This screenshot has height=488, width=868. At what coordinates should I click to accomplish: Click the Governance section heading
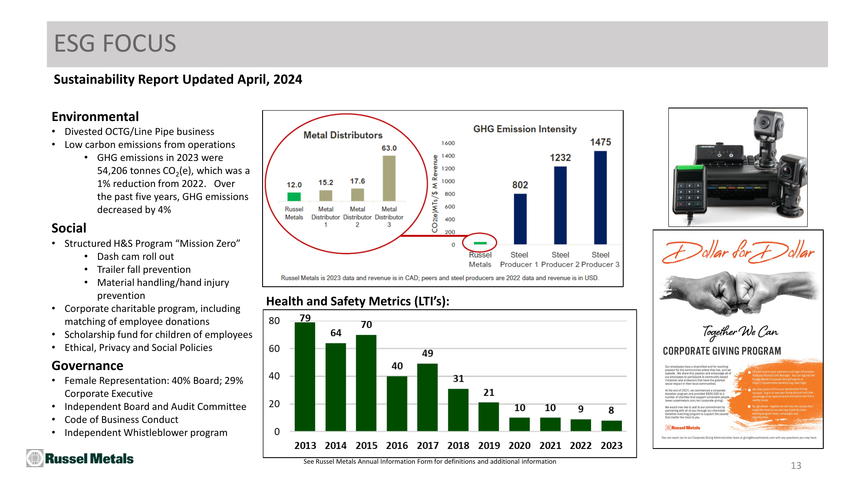87,366
